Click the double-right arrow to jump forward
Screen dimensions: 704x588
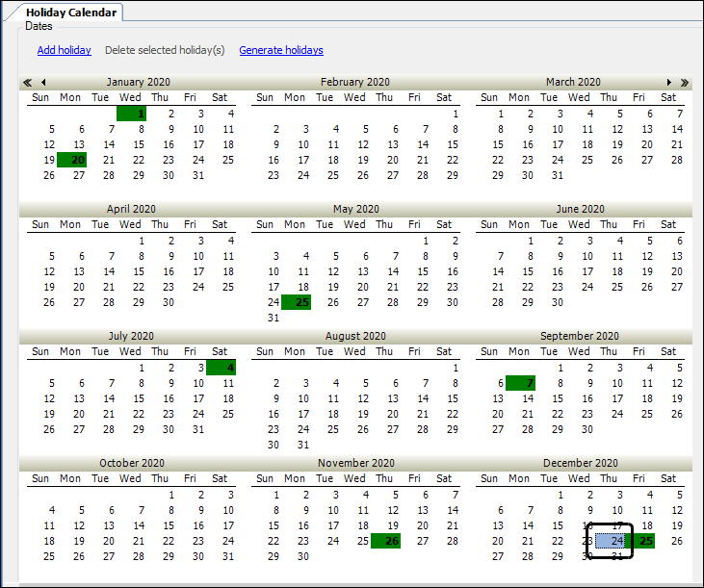[684, 83]
